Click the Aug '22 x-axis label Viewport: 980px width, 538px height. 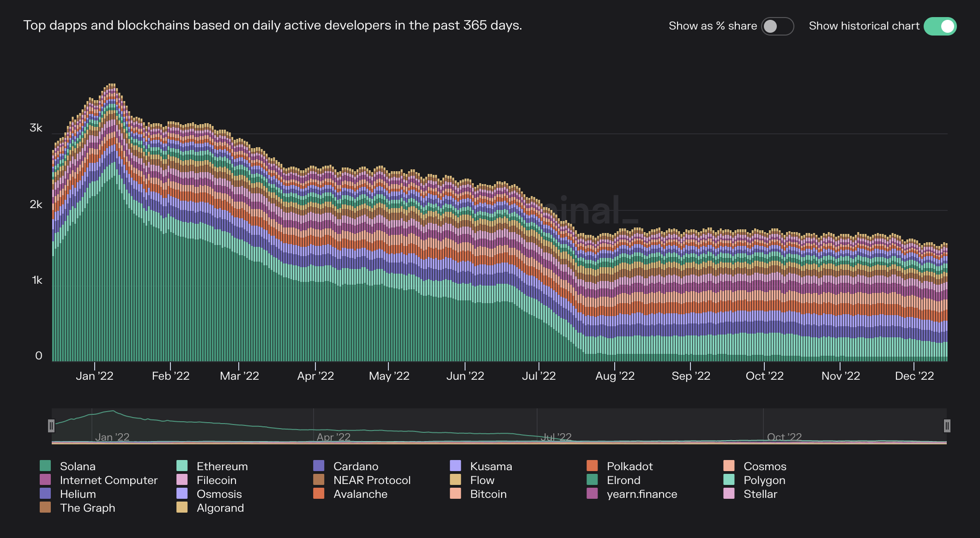coord(615,377)
